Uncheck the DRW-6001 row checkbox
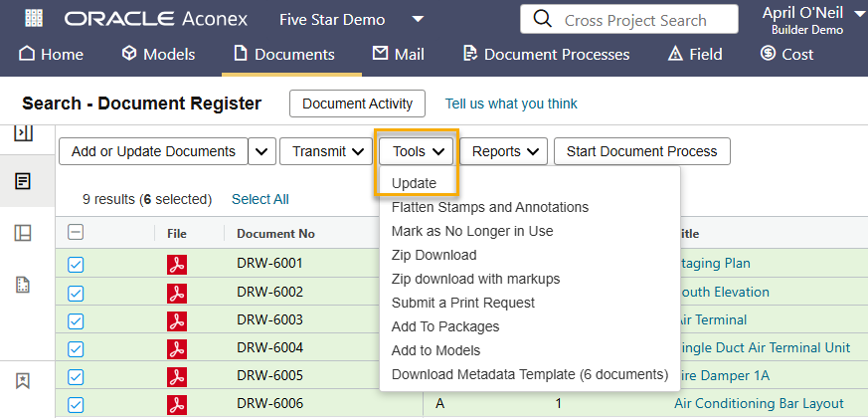The height and width of the screenshot is (418, 868). pyautogui.click(x=76, y=265)
